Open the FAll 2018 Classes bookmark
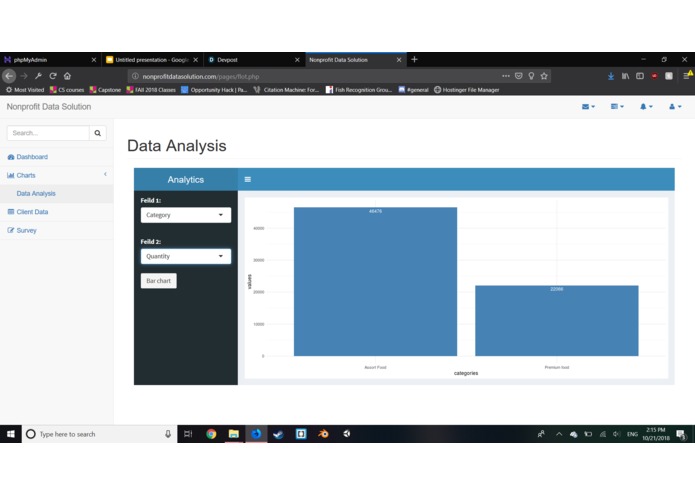This screenshot has height=494, width=695. click(x=151, y=90)
